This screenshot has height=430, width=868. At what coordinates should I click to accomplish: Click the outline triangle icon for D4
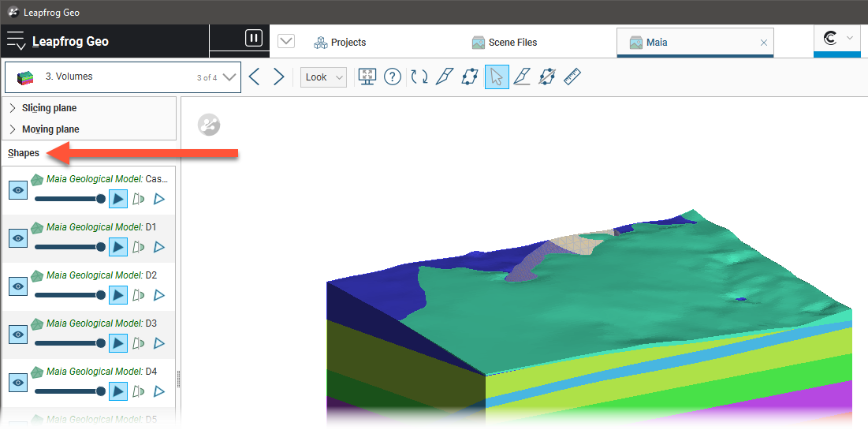click(x=159, y=391)
